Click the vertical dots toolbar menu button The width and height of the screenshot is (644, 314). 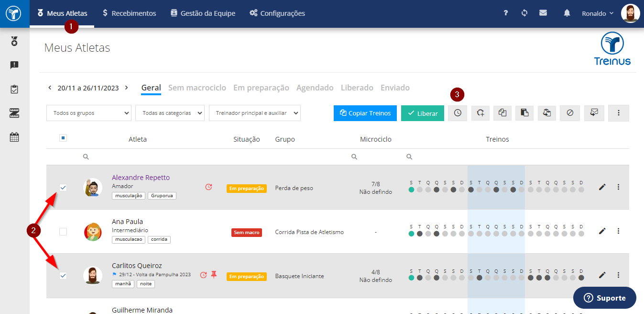619,113
